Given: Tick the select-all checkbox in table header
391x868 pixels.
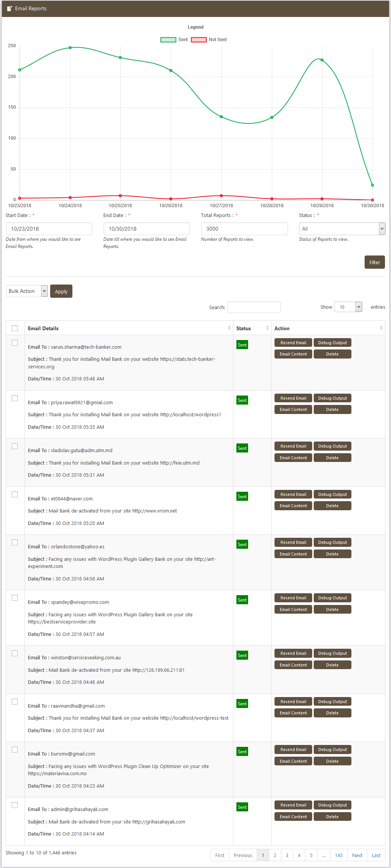Looking at the screenshot, I should click(15, 328).
